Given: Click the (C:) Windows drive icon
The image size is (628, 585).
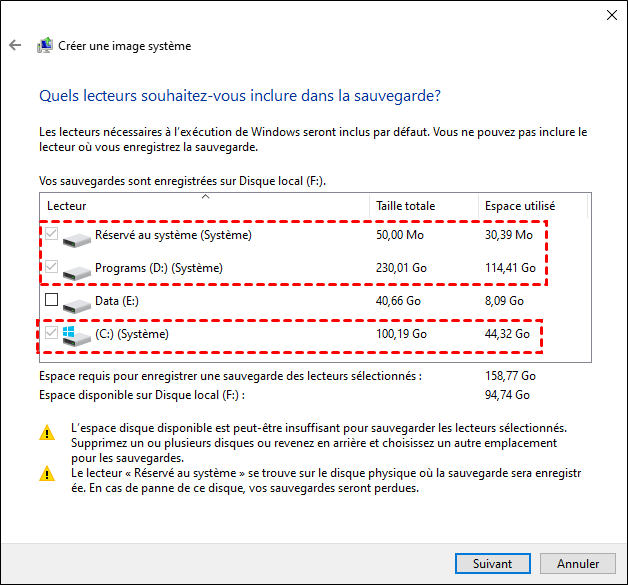Looking at the screenshot, I should pos(76,336).
